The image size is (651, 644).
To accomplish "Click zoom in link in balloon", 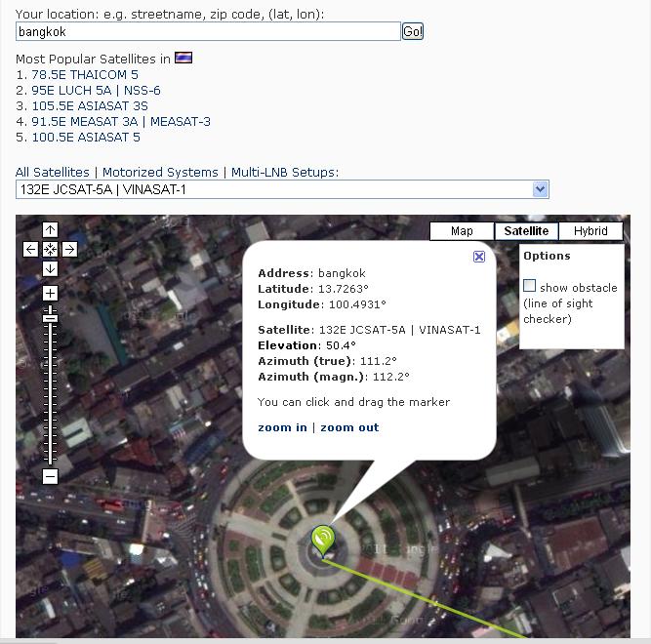I will point(282,427).
